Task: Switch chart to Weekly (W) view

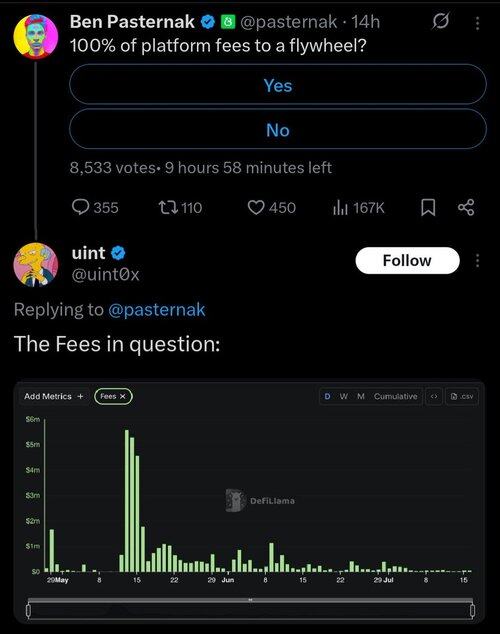Action: 343,396
